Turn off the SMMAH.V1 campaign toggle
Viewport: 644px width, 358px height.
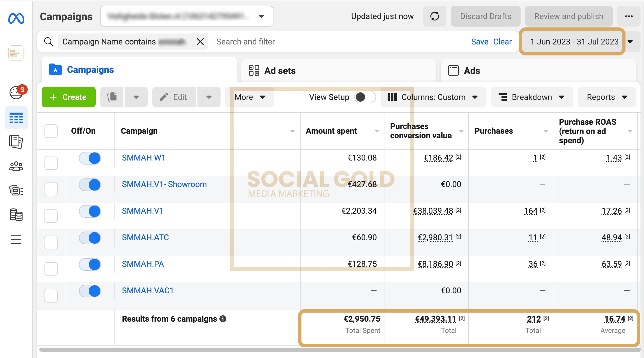pyautogui.click(x=90, y=211)
